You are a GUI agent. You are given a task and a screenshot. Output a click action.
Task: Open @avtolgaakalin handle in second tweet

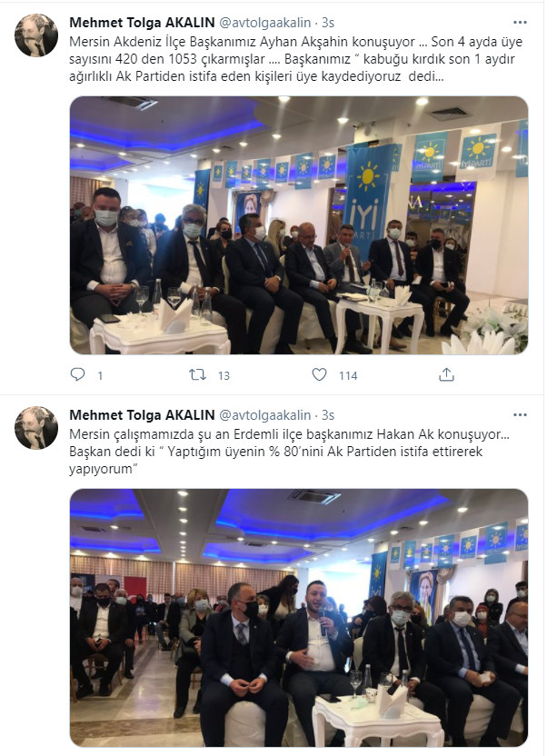265,415
